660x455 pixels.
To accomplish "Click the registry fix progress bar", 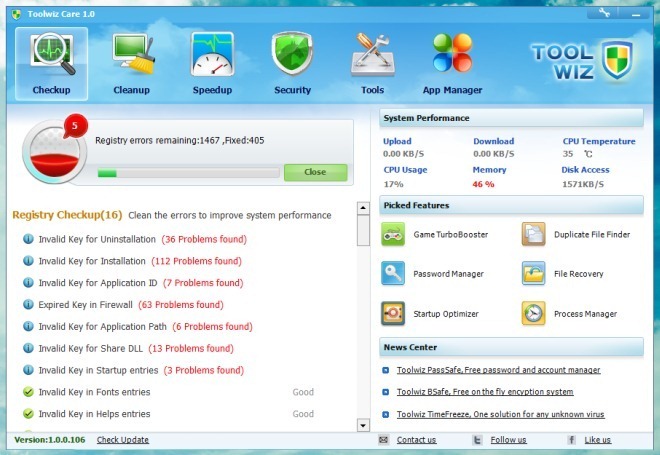I will coord(188,173).
